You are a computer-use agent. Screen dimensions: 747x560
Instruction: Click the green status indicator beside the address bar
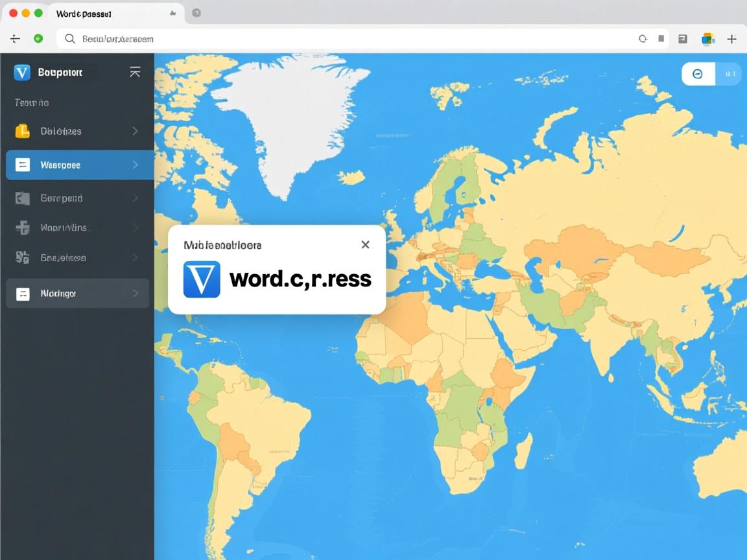coord(38,38)
